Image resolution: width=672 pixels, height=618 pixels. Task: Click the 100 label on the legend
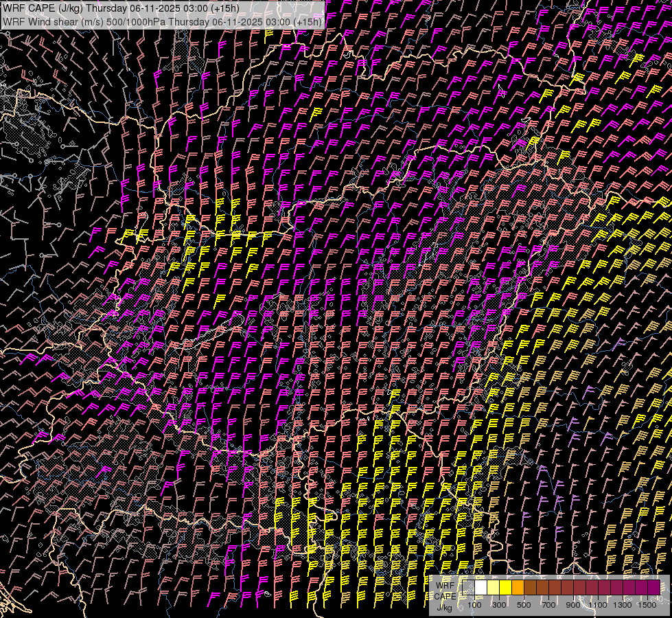[475, 605]
